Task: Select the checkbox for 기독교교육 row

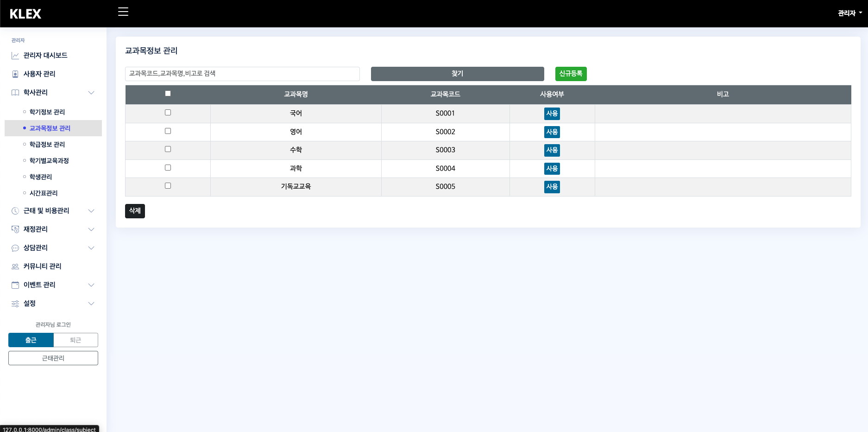Action: [x=168, y=186]
